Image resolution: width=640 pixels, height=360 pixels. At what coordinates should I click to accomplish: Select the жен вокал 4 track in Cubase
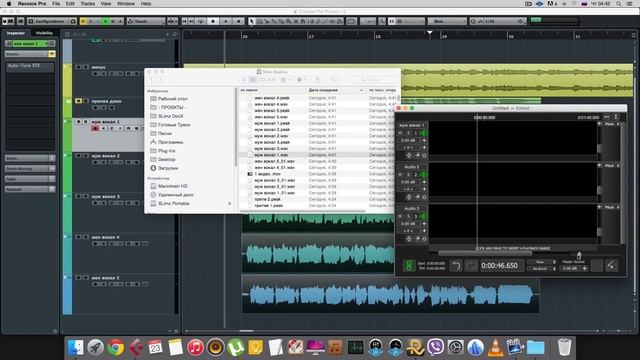[x=105, y=237]
